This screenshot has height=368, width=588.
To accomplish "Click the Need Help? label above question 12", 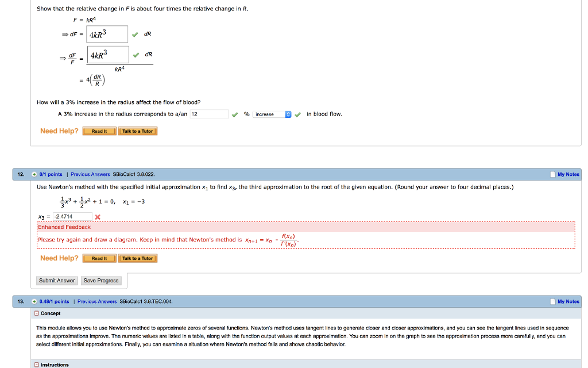I will (x=59, y=131).
